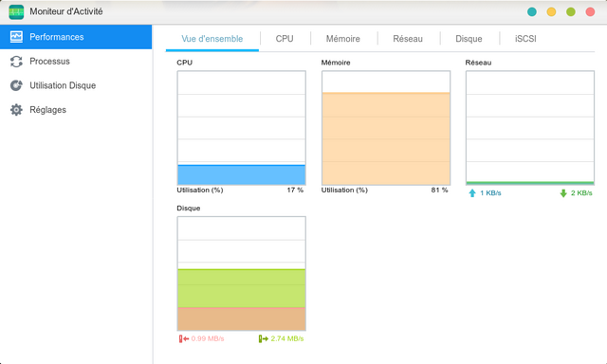Click the Disque activity graph
This screenshot has width=607, height=364.
coord(242,274)
